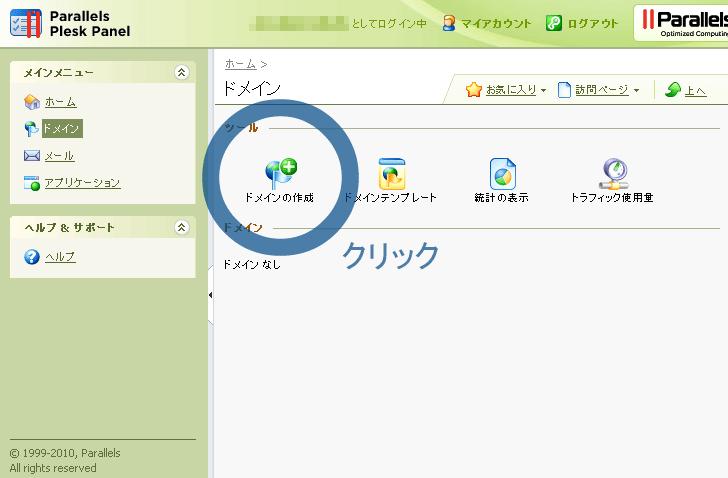Viewport: 728px width, 478px height.
Task: Open マイアカウント link
Action: [496, 24]
